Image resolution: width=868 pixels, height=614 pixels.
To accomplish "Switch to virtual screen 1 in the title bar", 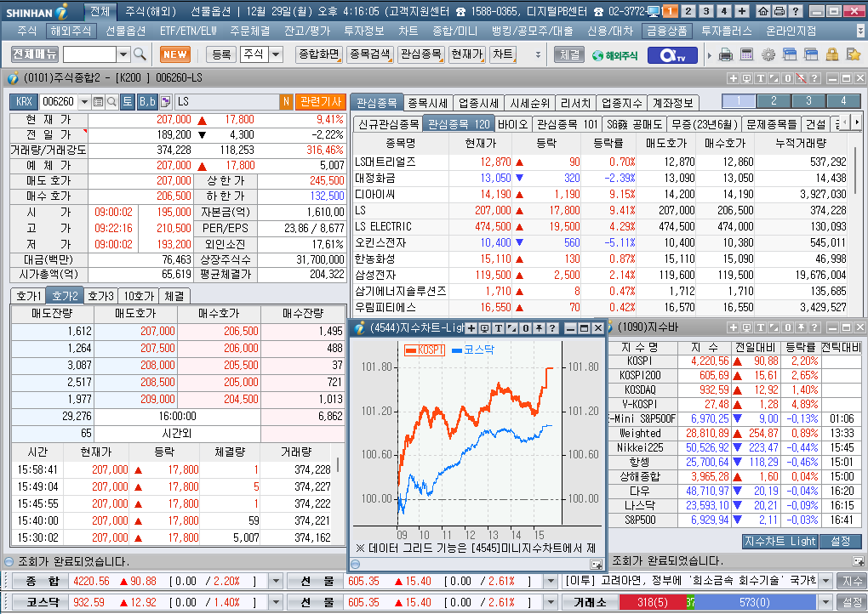I will [670, 11].
